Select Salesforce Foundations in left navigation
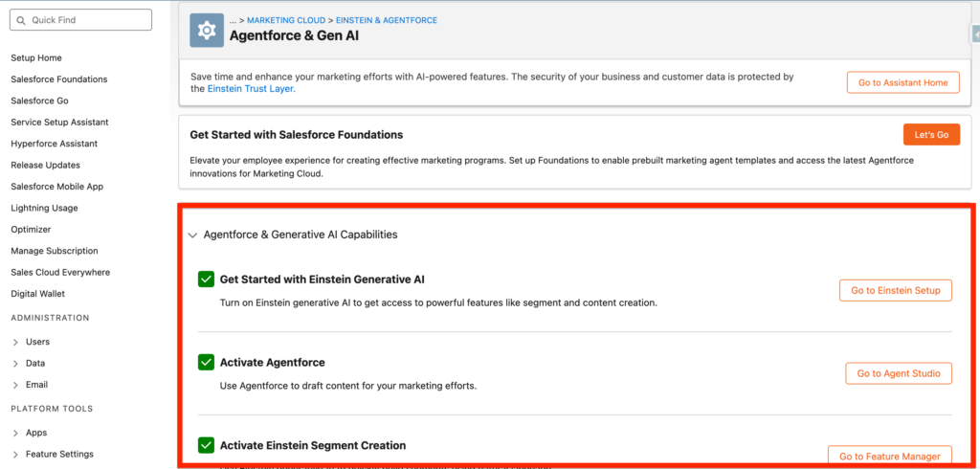The image size is (980, 469). pos(58,79)
